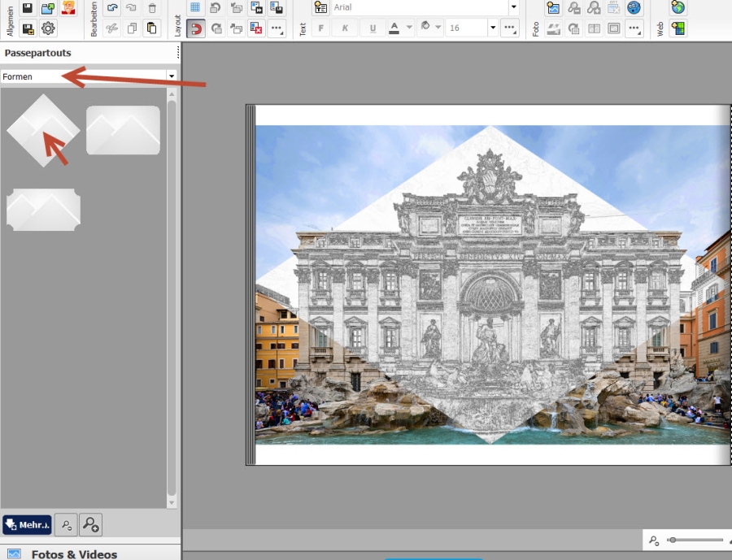Click the undo arrow in Bearbeiten
732x560 pixels.
[x=112, y=8]
